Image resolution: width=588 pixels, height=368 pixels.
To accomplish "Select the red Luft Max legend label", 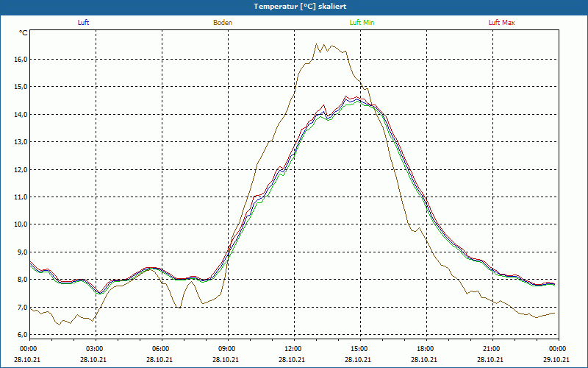I will click(501, 23).
